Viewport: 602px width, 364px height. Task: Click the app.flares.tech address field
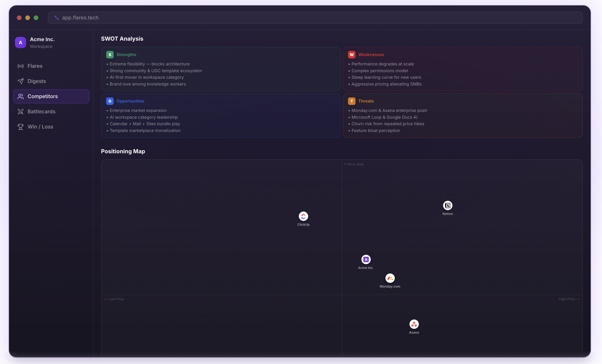(x=315, y=18)
